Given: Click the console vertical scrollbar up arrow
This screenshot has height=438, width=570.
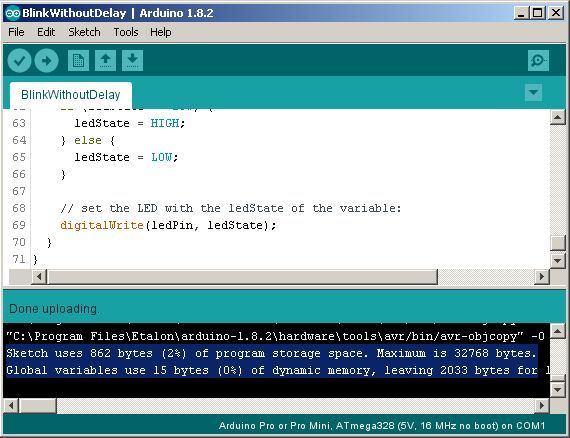Looking at the screenshot, I should pyautogui.click(x=558, y=331).
